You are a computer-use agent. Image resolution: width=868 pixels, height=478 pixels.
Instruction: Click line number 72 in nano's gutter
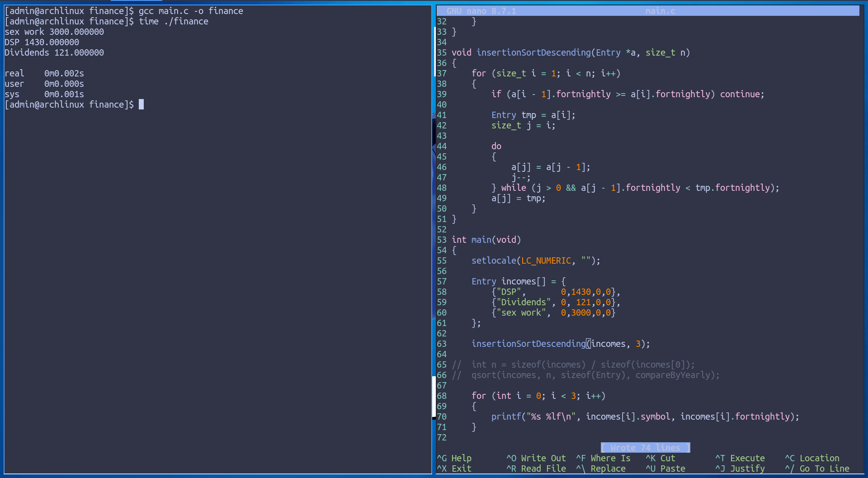click(442, 437)
